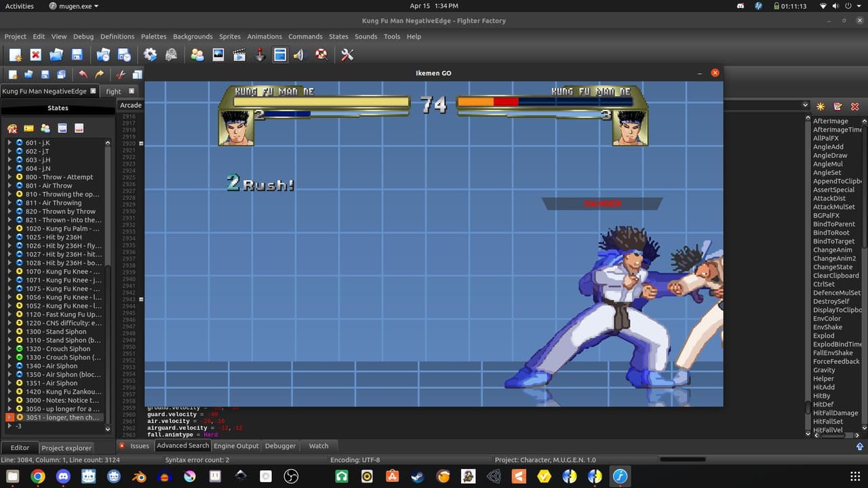This screenshot has width=868, height=488.
Task: Select 'ChangeState' in the controller list
Action: [833, 267]
